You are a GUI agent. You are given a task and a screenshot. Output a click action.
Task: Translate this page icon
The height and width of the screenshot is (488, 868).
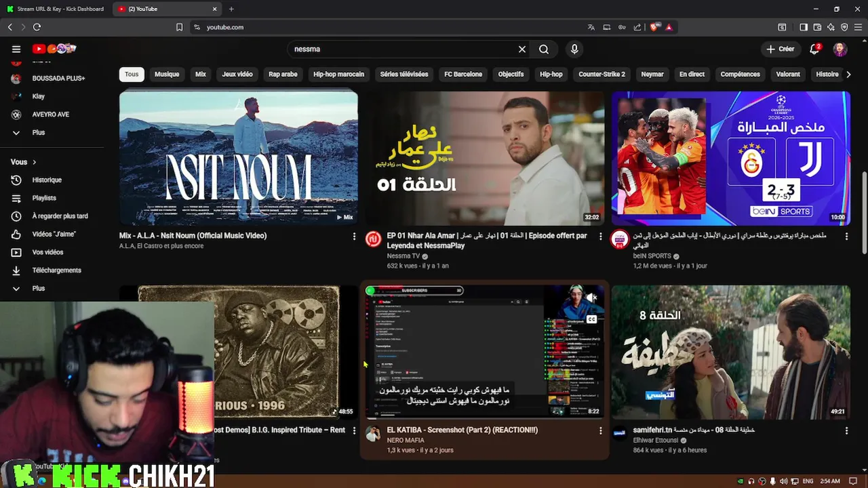click(591, 27)
